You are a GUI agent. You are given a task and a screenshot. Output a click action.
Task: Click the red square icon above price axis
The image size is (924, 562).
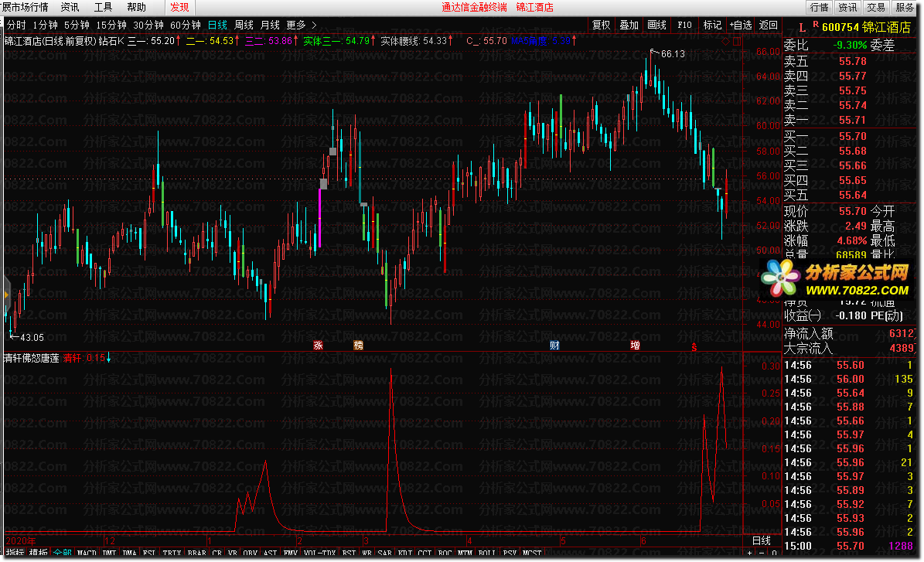[x=737, y=41]
